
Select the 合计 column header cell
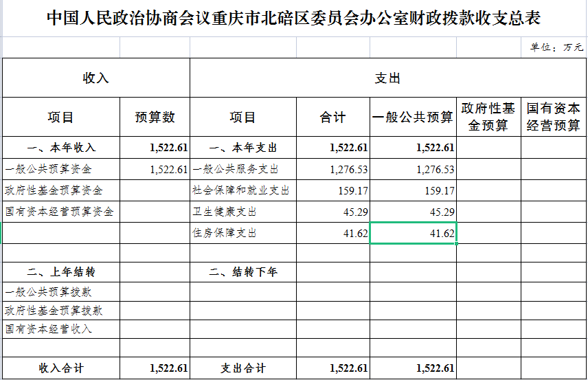click(333, 117)
